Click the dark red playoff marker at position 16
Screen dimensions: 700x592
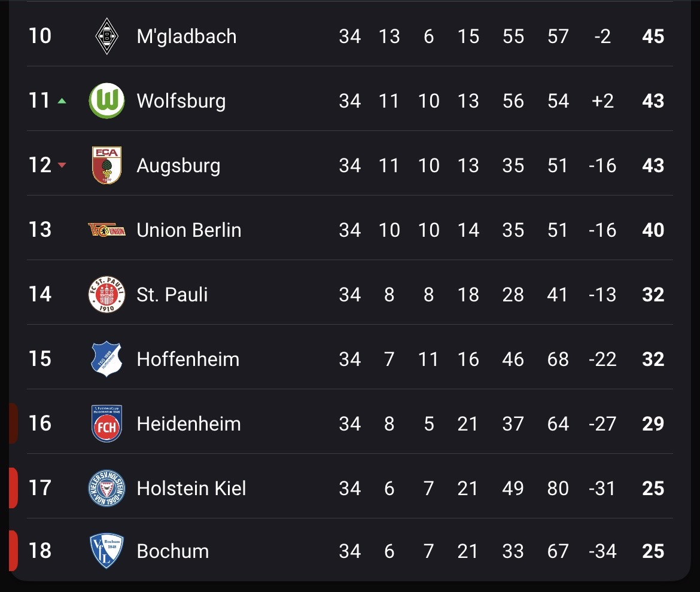point(13,423)
